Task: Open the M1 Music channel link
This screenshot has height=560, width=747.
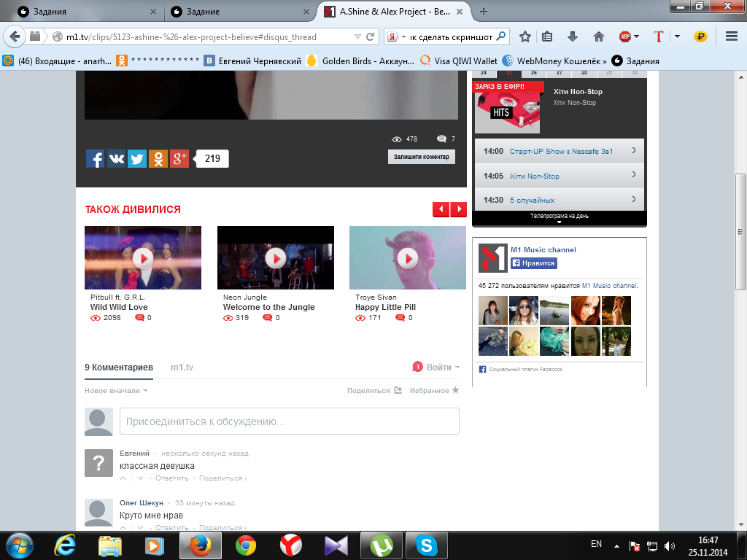Action: (543, 249)
